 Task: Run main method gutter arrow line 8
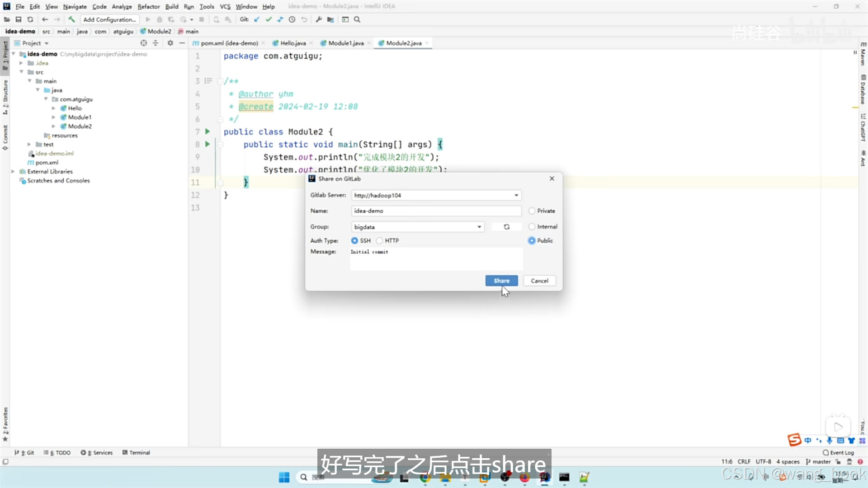[x=208, y=144]
